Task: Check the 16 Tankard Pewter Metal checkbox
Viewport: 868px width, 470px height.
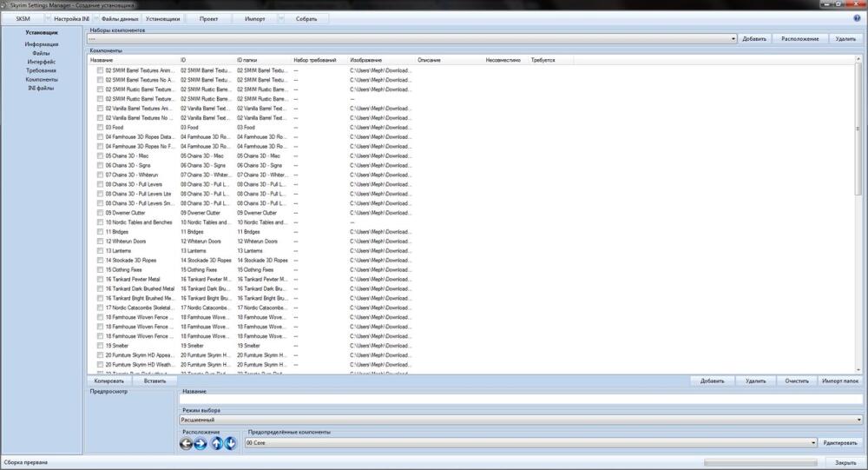Action: tap(100, 279)
